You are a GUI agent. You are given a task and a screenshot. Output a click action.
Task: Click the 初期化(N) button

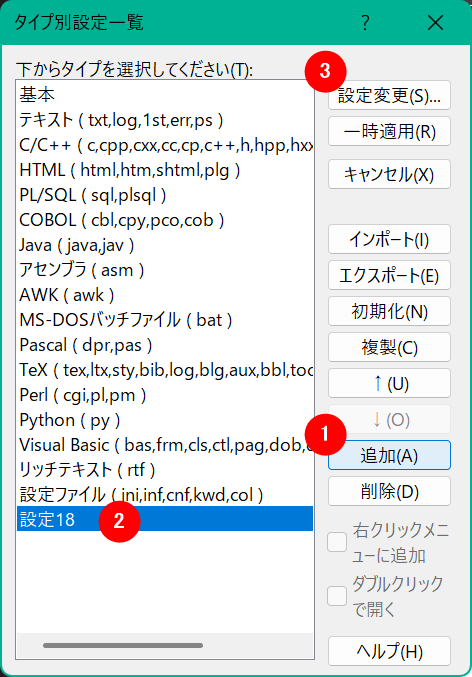[x=389, y=311]
